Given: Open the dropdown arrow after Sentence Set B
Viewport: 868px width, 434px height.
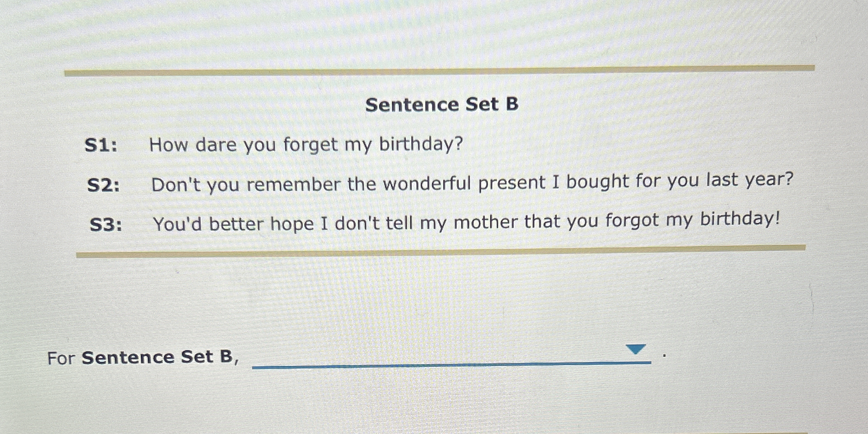Looking at the screenshot, I should [635, 349].
